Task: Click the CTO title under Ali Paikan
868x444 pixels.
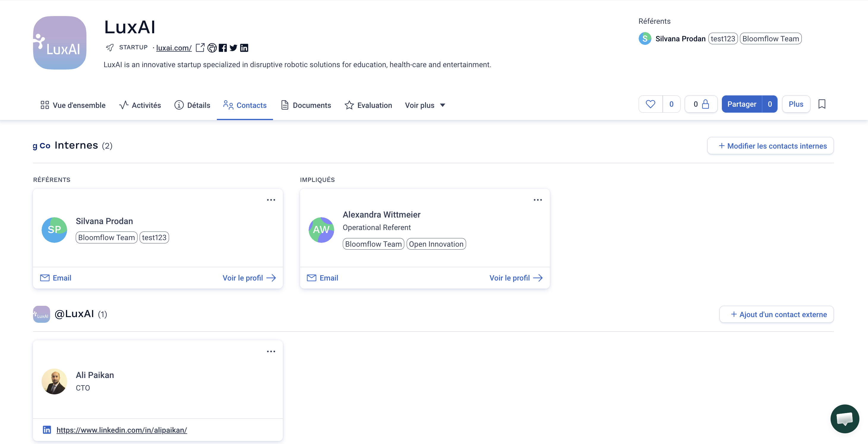Action: click(83, 388)
